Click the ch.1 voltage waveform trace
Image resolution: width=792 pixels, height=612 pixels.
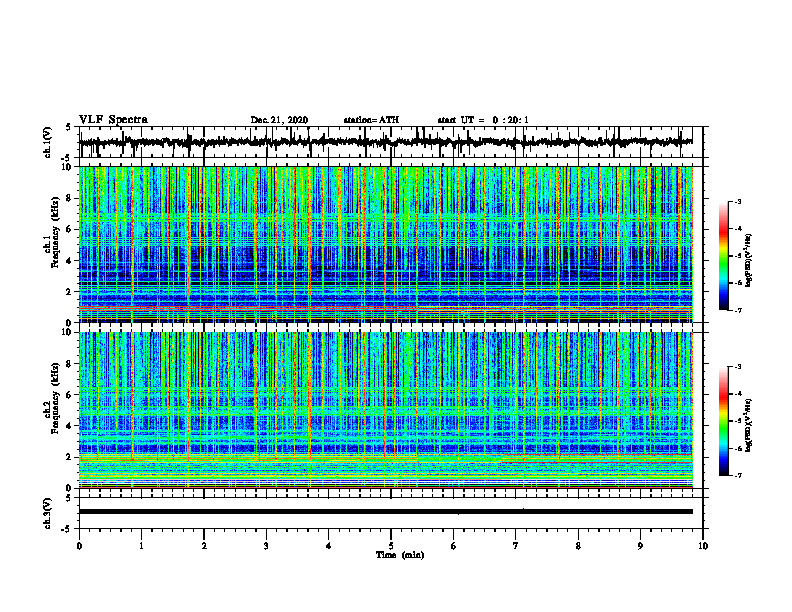click(385, 142)
